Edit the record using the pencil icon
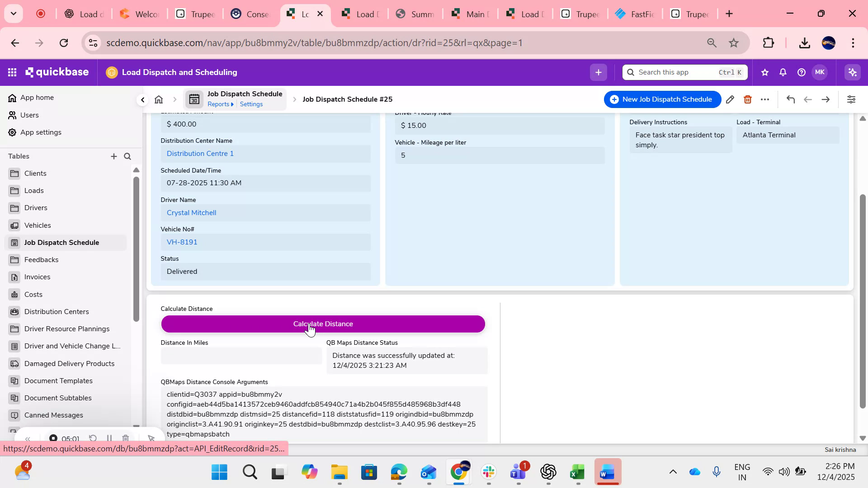Screen dimensions: 868x488 point(730,99)
